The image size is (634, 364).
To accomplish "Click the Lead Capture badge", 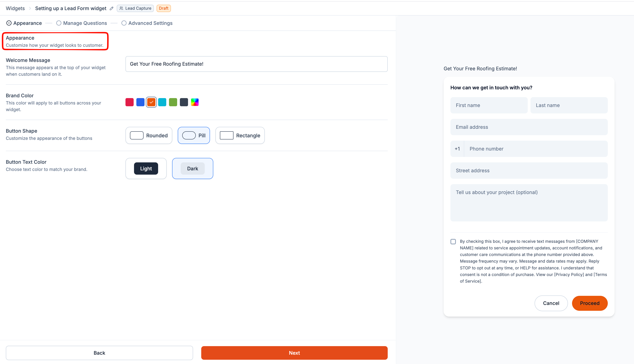I will [135, 8].
